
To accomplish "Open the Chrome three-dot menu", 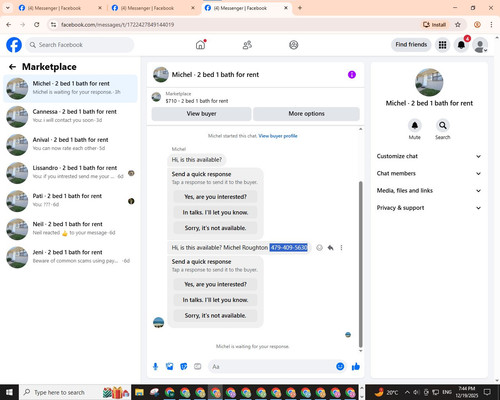I will click(x=491, y=25).
